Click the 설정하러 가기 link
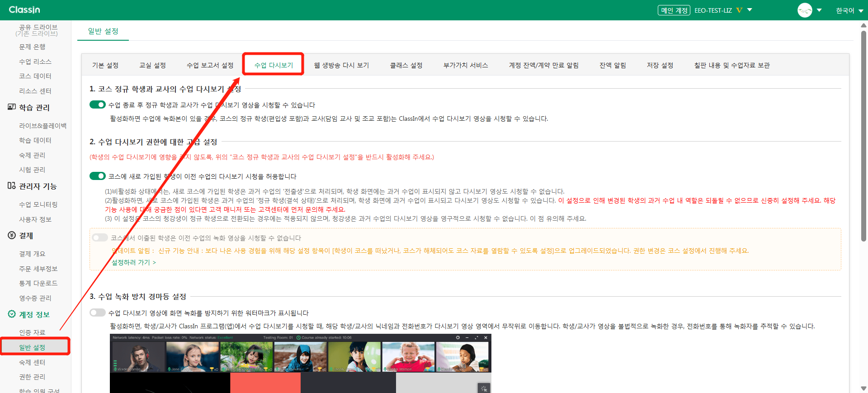Screen dimensions: 868x393 pos(134,262)
